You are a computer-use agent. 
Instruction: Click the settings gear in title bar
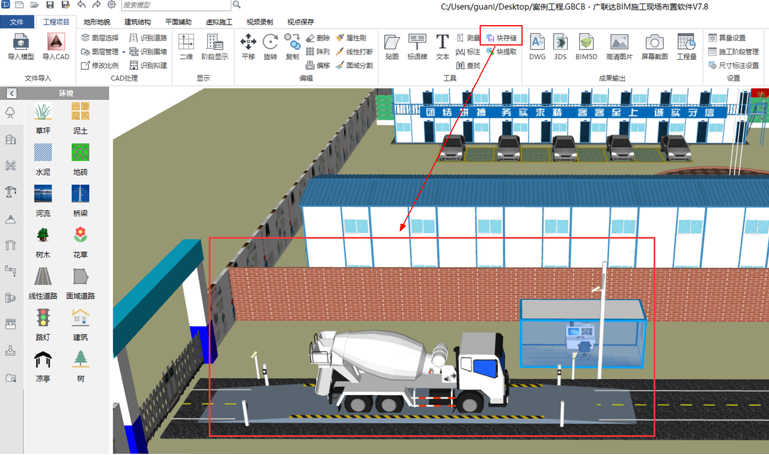tap(112, 5)
